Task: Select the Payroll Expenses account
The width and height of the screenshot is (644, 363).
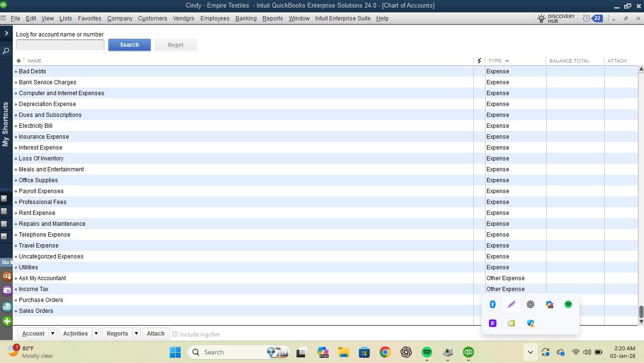Action: [325, 191]
